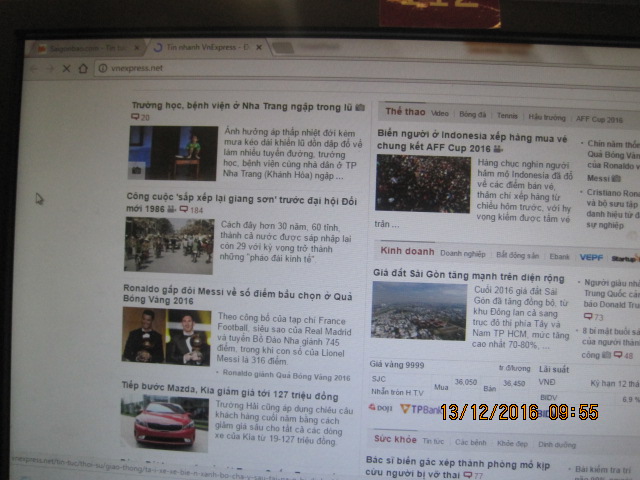Select Hậu trường under Thể thao
640x480 pixels.
click(x=547, y=118)
